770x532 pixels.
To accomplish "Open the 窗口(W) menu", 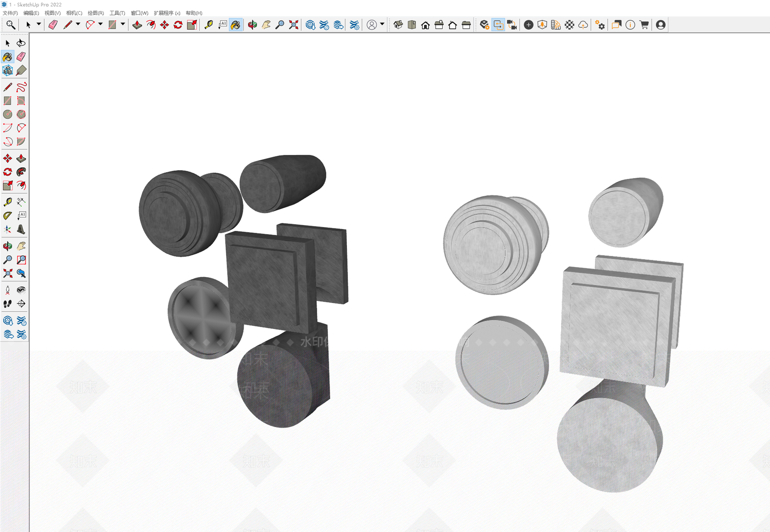I will click(x=140, y=13).
